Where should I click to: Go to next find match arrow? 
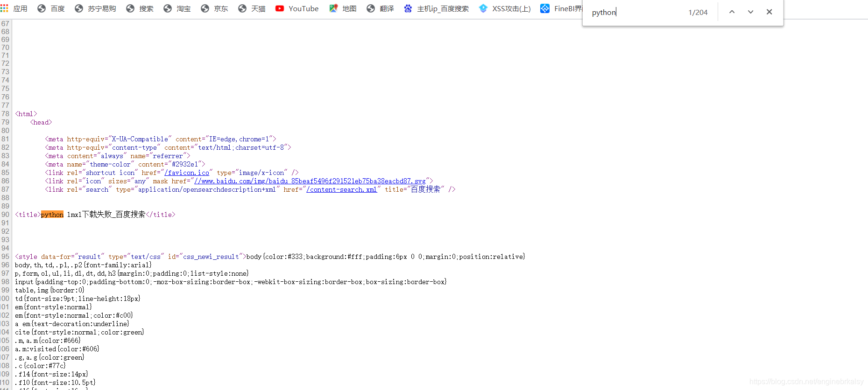pos(750,12)
